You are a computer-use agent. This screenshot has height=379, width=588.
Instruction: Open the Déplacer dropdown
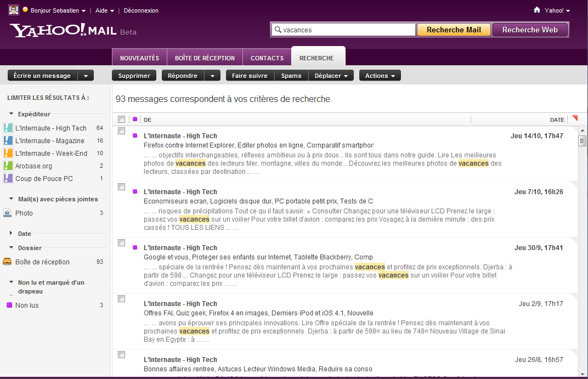click(331, 76)
